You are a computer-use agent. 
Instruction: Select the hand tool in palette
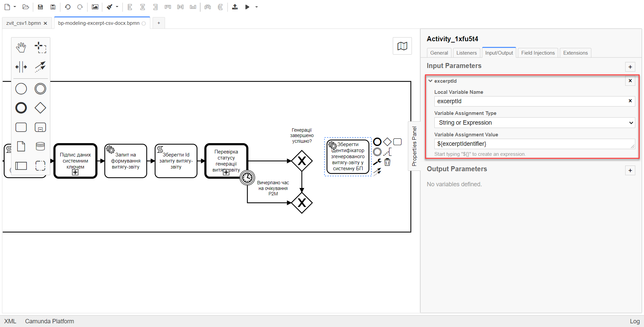coord(21,48)
